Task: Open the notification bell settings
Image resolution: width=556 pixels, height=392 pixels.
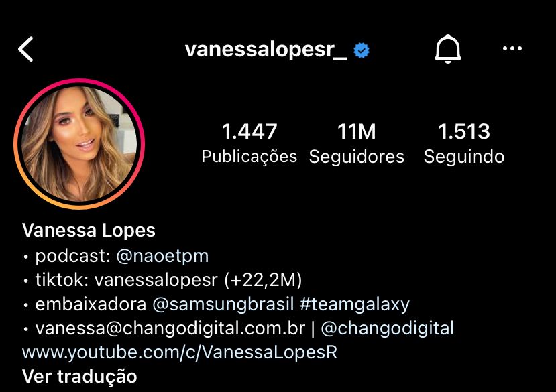Action: click(448, 49)
